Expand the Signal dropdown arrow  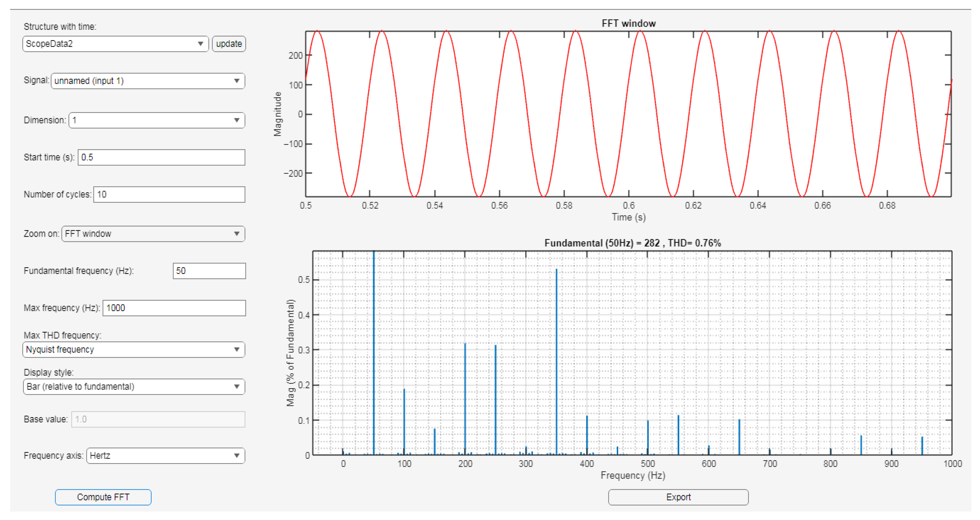tap(237, 81)
